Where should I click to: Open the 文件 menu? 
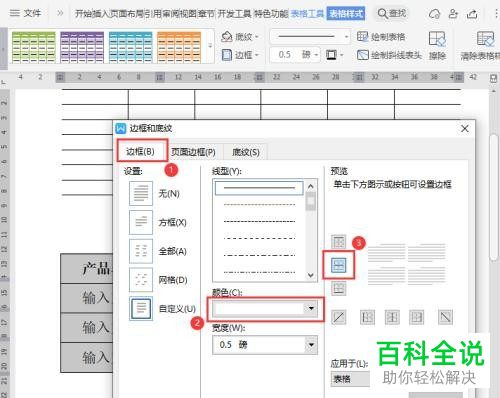click(32, 13)
